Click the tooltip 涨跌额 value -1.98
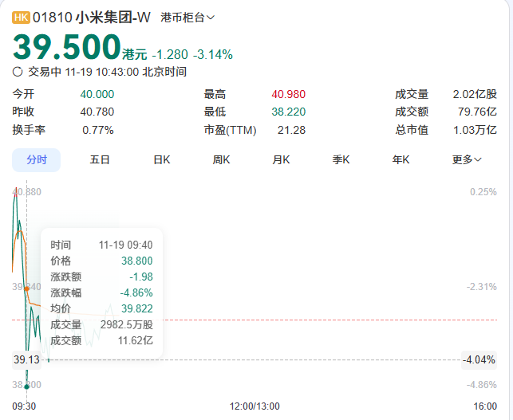 (x=141, y=277)
